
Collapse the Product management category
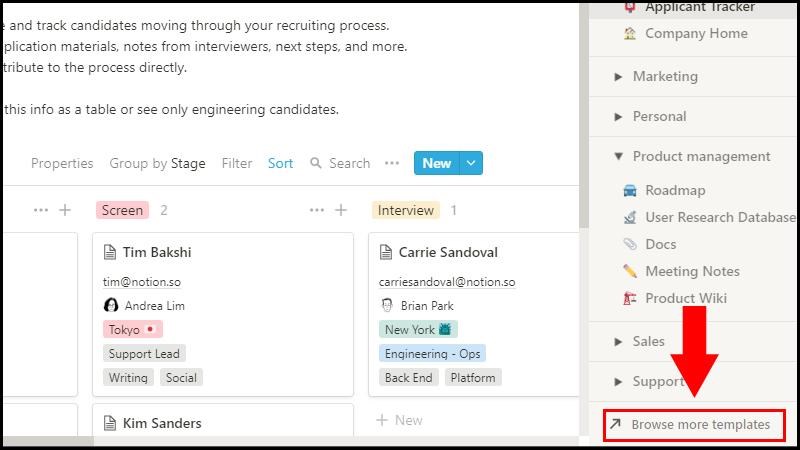tap(619, 156)
